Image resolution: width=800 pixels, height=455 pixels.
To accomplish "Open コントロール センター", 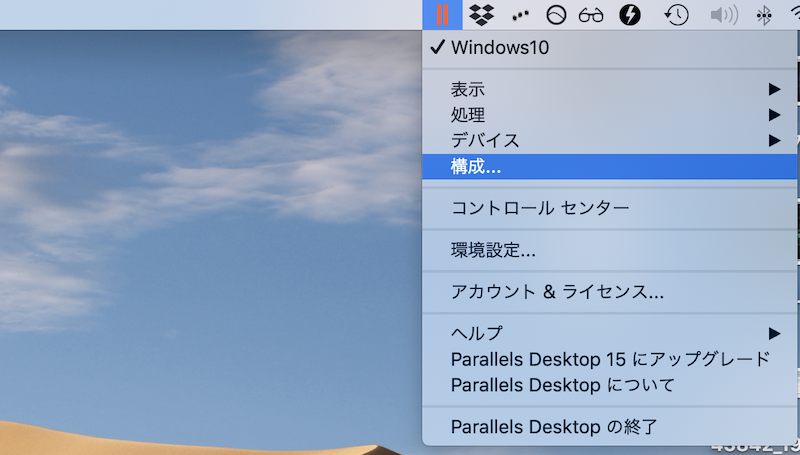I will click(x=540, y=208).
